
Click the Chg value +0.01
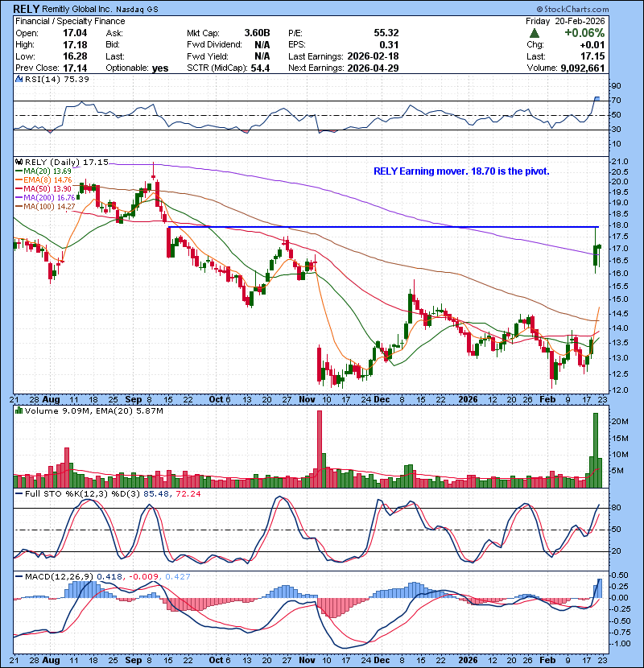click(x=592, y=45)
